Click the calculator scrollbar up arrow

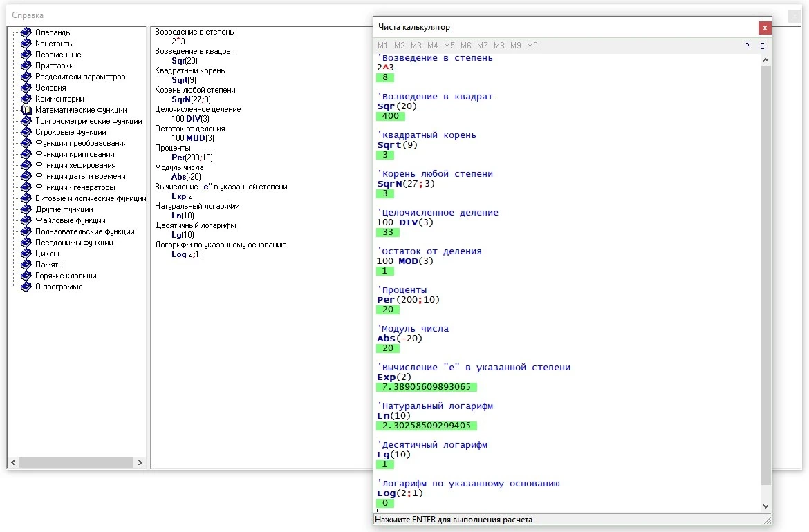(x=765, y=60)
